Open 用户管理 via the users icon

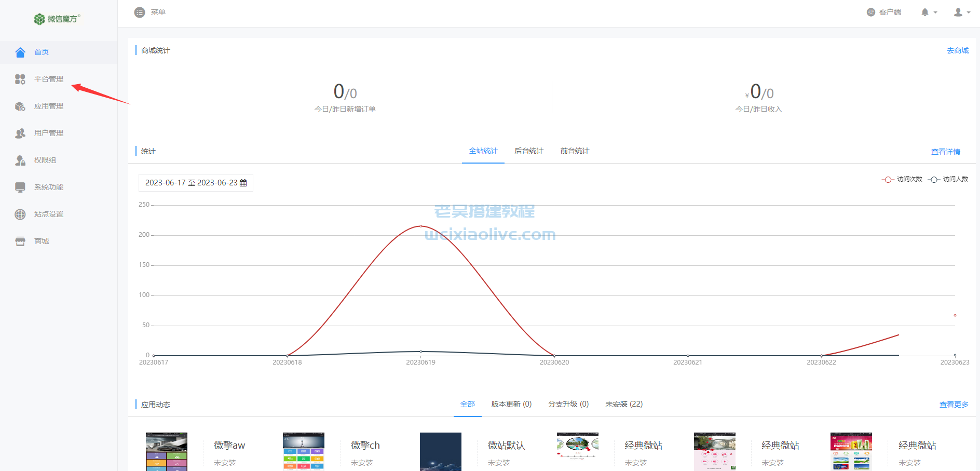click(20, 133)
